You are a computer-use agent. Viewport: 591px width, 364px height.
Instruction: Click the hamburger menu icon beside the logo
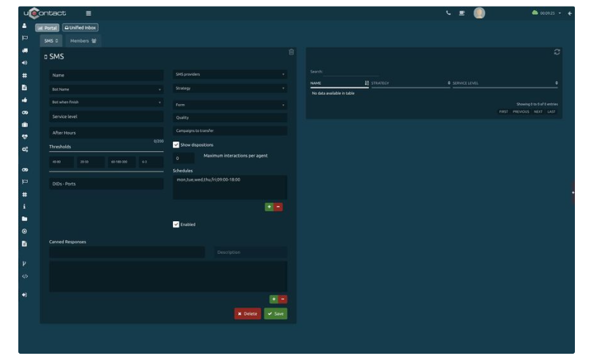click(x=89, y=13)
